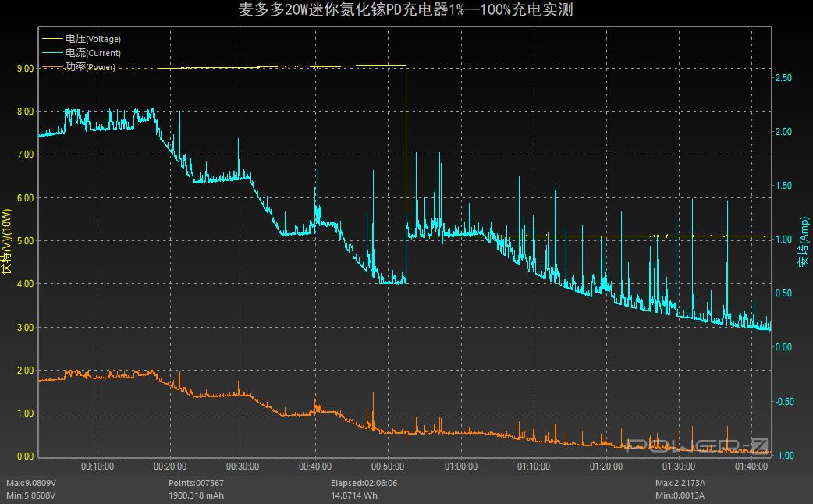
Task: Click the POWER-Z watermark logo
Action: pos(698,445)
